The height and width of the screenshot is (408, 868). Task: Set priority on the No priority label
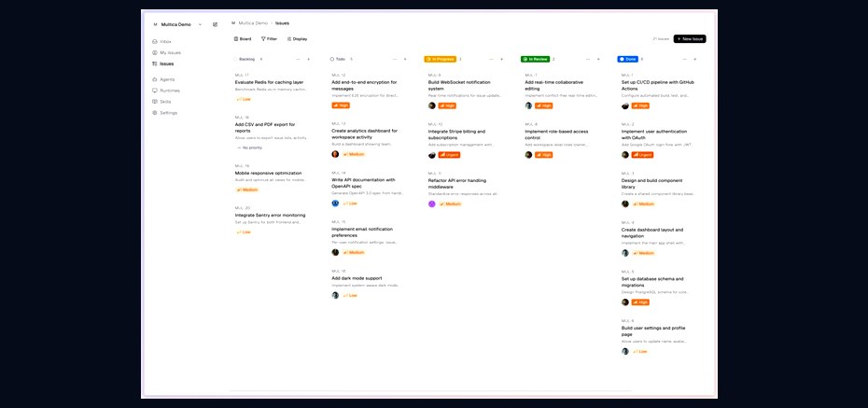[249, 148]
